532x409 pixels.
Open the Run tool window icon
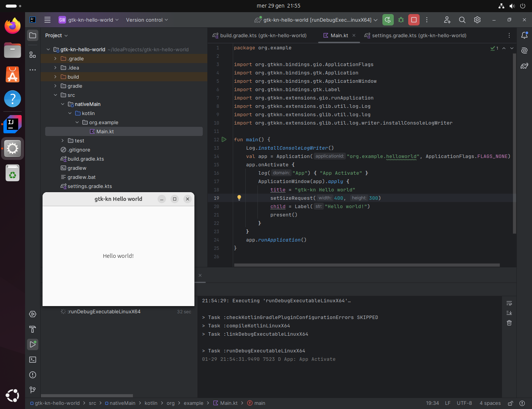[x=33, y=344]
